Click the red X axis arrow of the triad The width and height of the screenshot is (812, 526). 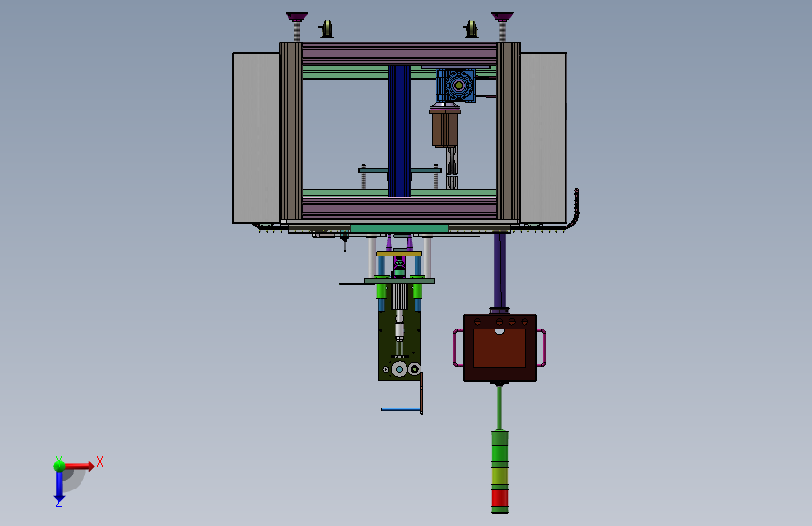tap(79, 466)
